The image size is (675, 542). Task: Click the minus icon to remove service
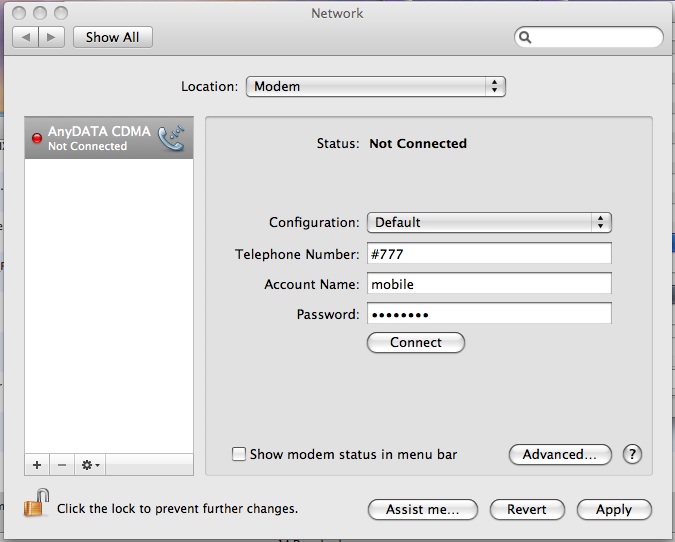tap(61, 465)
